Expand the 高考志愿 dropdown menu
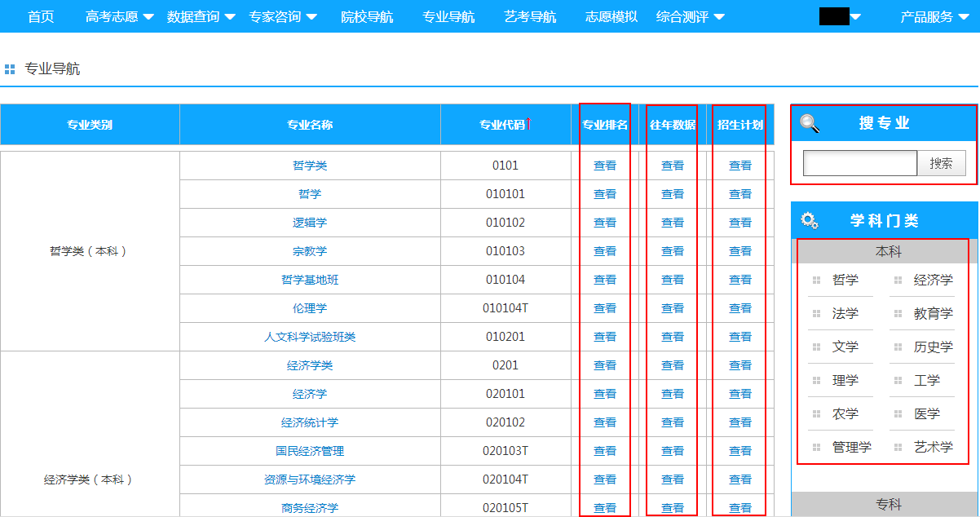The height and width of the screenshot is (517, 980). tap(119, 16)
